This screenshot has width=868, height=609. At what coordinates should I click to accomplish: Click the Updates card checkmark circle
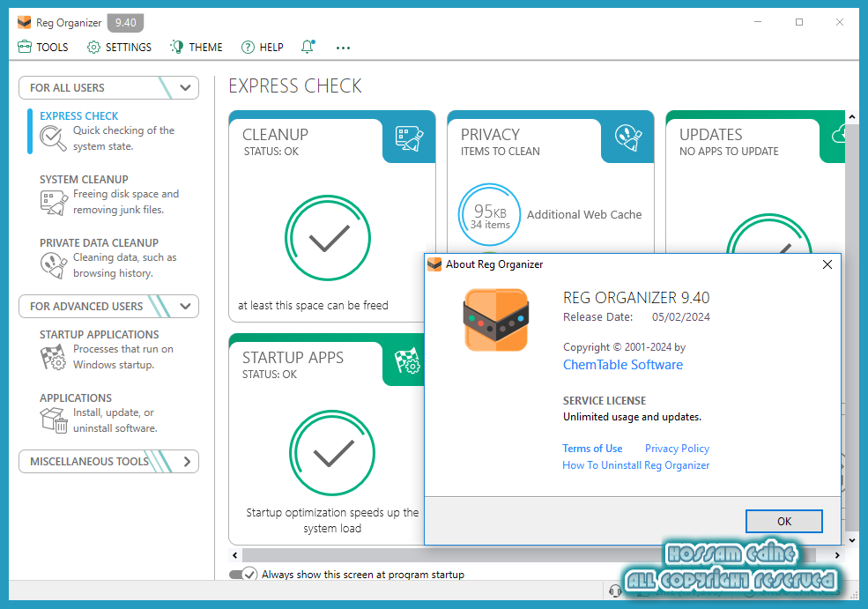(x=769, y=234)
